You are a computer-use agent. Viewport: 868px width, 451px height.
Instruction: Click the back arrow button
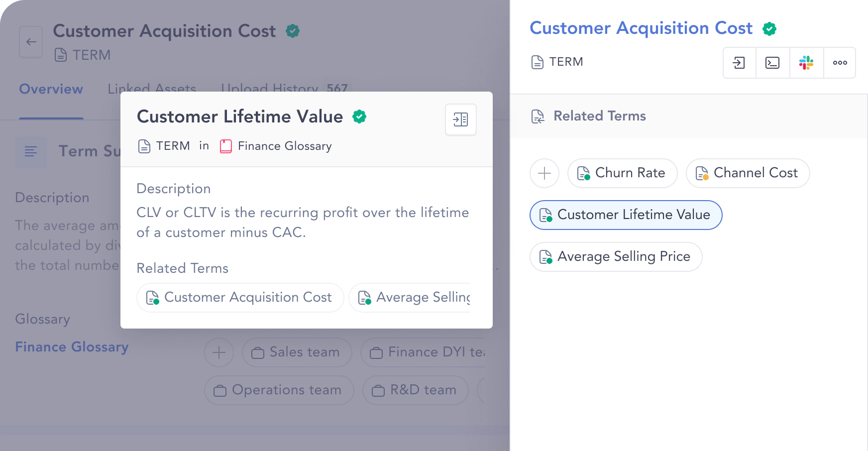tap(31, 42)
